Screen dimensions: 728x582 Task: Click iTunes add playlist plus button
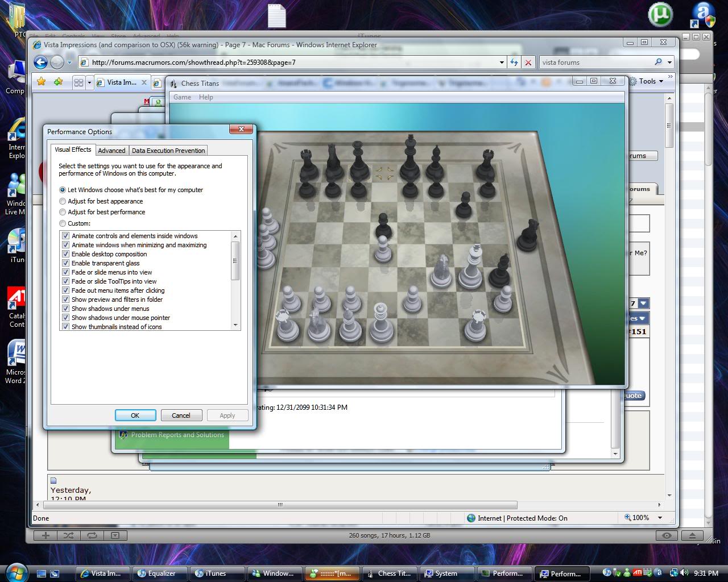click(46, 535)
